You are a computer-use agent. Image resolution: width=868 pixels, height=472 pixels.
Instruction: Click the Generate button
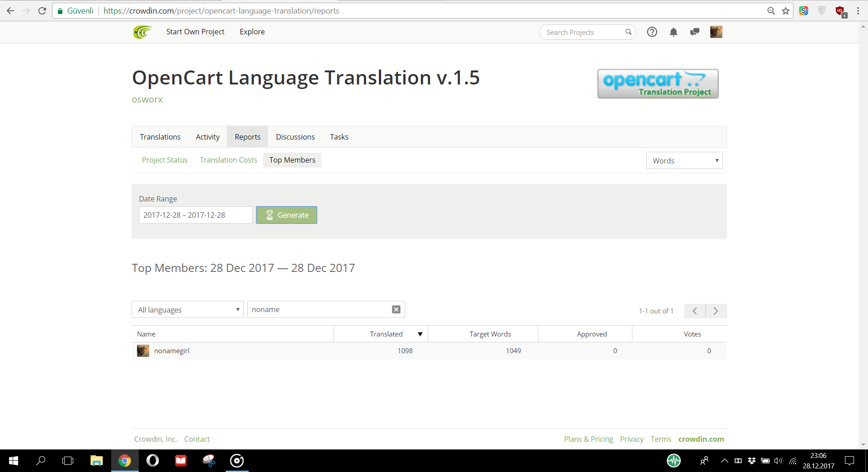287,215
